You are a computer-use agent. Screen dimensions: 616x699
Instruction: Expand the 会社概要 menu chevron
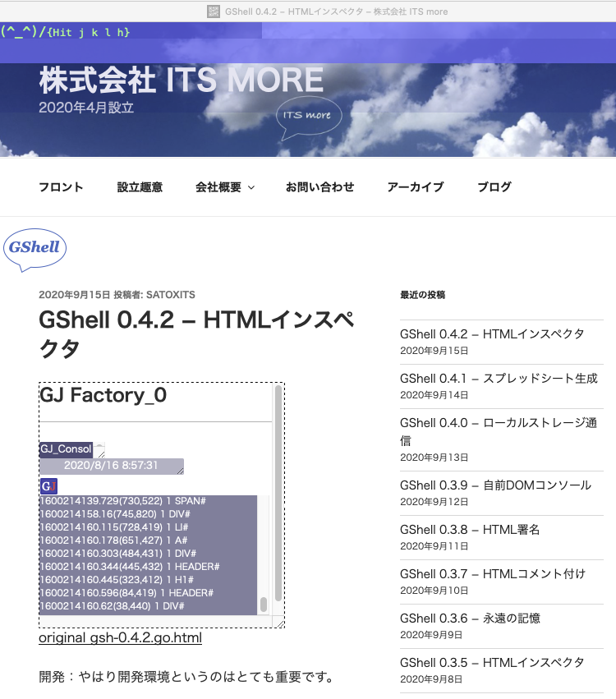[x=251, y=188]
